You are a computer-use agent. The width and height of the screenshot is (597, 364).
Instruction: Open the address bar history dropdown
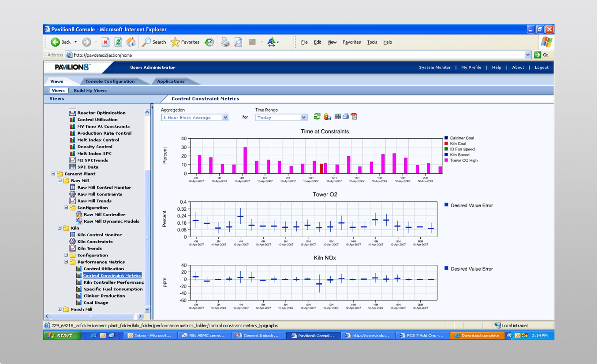528,55
